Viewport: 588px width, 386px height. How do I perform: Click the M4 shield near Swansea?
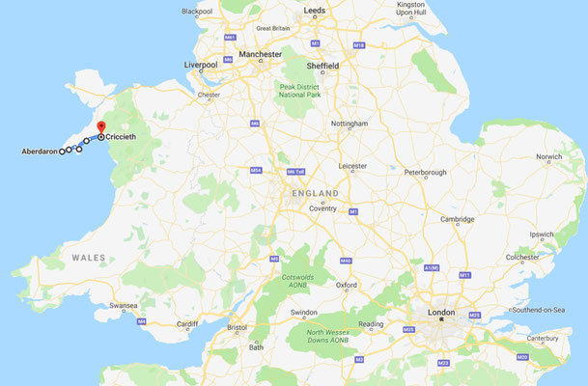point(141,321)
